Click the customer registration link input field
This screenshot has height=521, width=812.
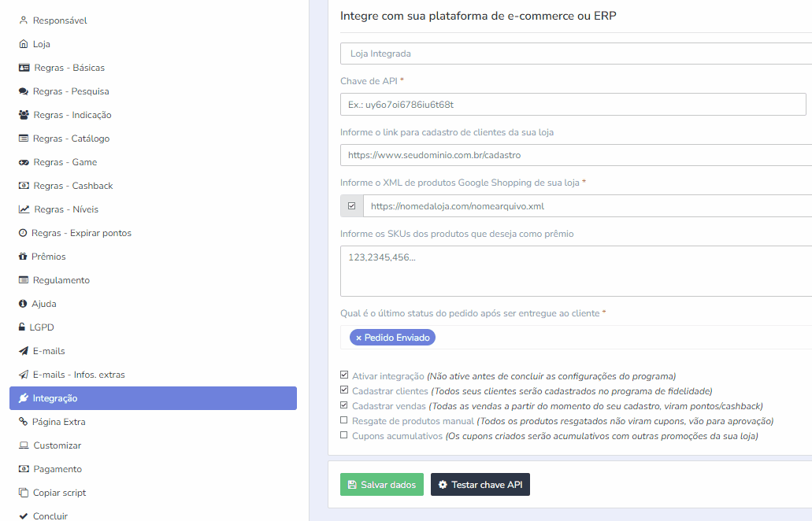point(576,155)
